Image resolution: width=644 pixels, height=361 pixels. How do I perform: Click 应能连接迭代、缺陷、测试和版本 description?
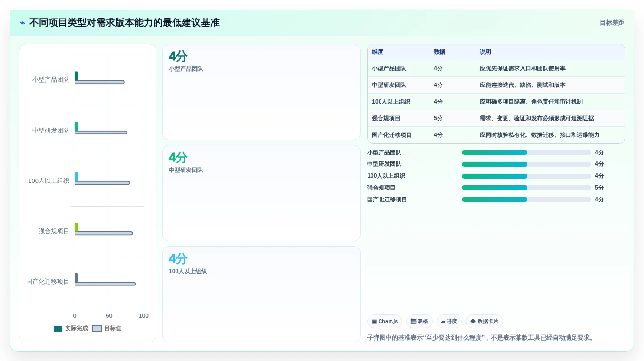(523, 85)
